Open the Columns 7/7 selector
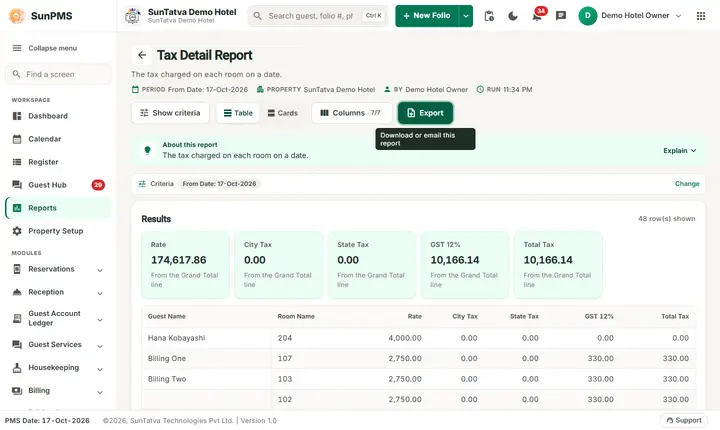This screenshot has width=720, height=430. pyautogui.click(x=351, y=113)
